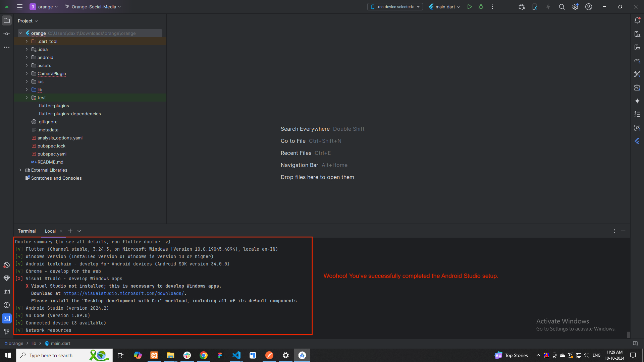Click the Run button to start app
This screenshot has width=644, height=362.
tap(470, 7)
